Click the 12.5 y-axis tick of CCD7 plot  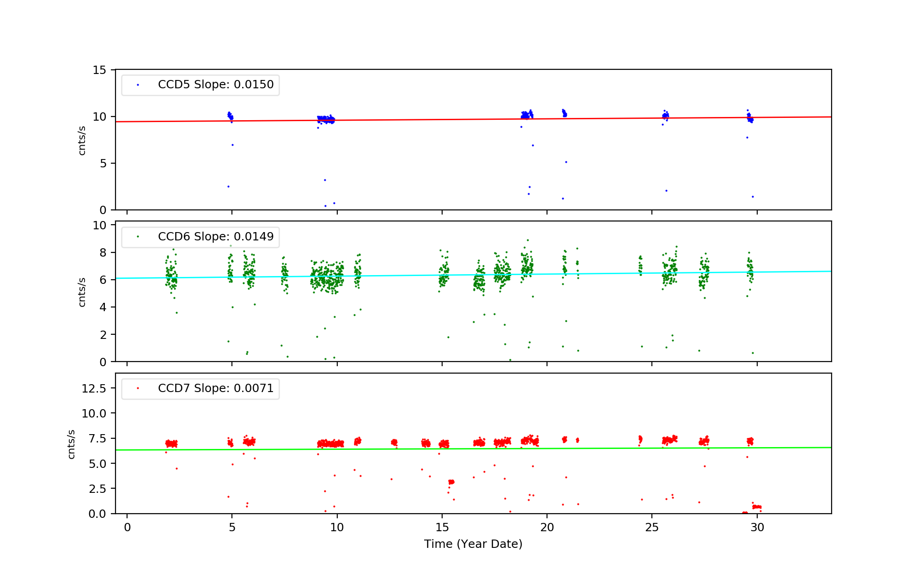tap(94, 388)
